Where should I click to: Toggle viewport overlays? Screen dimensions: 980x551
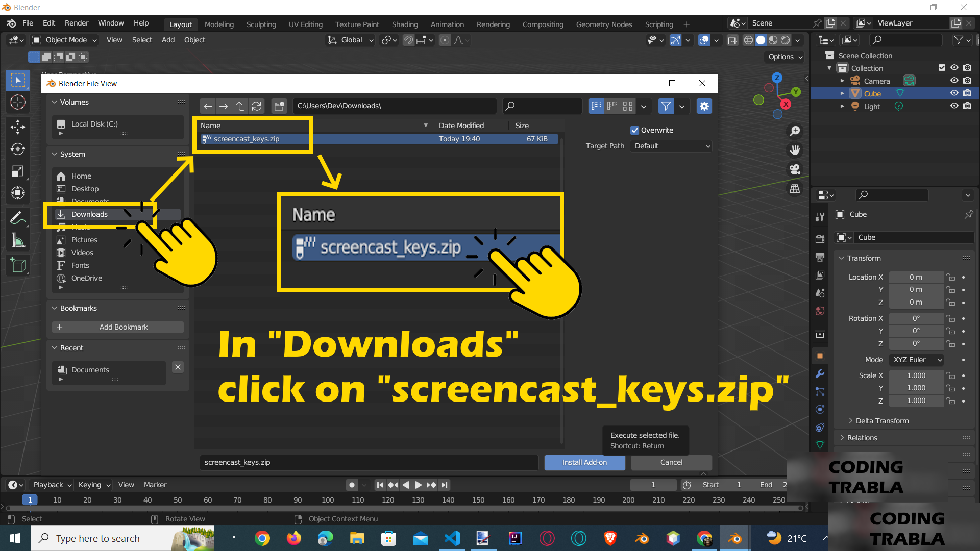pos(704,40)
